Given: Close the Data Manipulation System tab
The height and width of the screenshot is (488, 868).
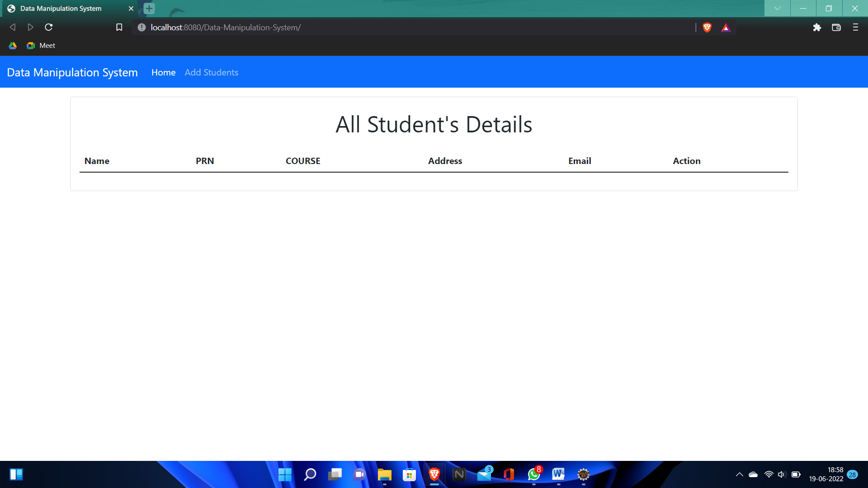Looking at the screenshot, I should coord(131,9).
